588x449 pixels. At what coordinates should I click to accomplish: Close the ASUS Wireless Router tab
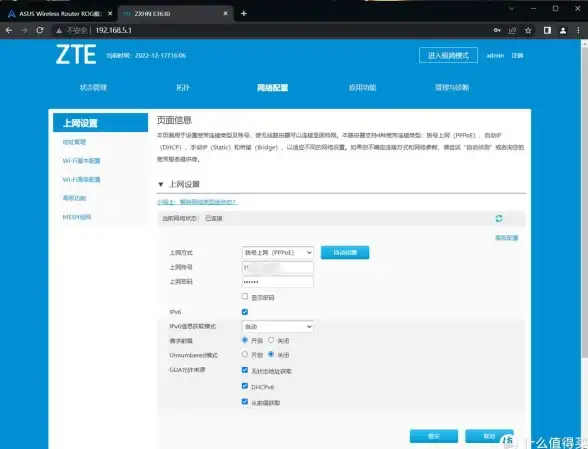pos(110,14)
